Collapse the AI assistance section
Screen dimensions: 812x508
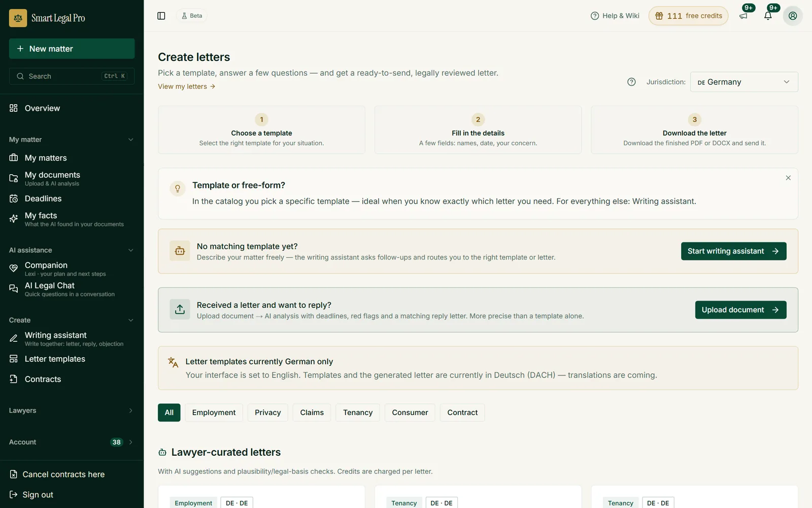tap(72, 250)
